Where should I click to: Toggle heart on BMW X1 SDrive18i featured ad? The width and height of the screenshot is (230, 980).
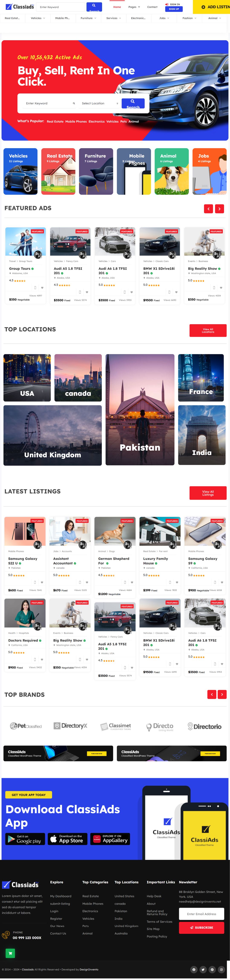[x=176, y=292]
